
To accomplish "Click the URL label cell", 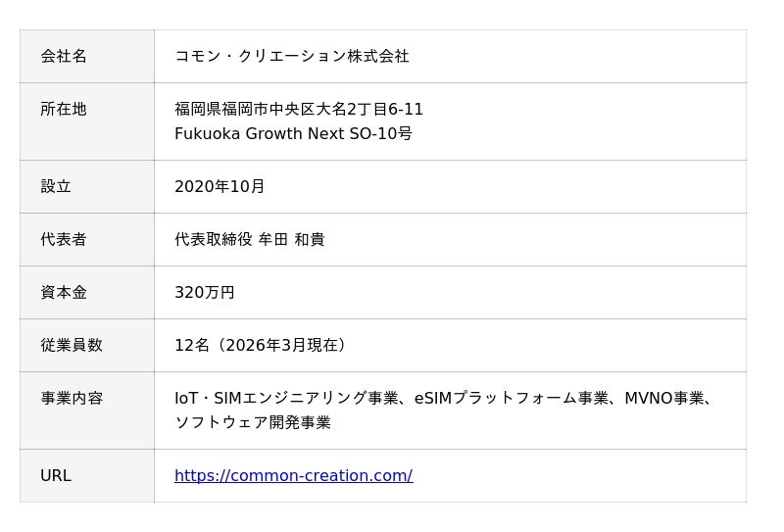I will pos(56,476).
